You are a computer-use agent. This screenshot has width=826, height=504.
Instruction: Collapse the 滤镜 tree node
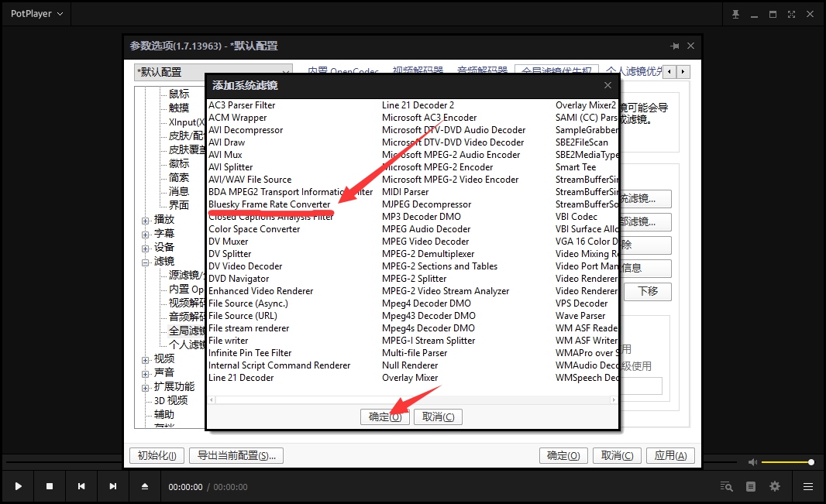coord(146,262)
